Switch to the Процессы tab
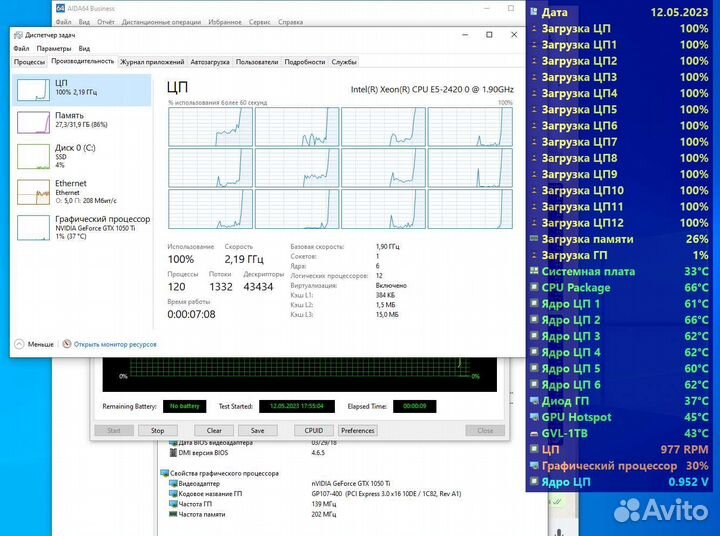The width and height of the screenshot is (720, 536). pos(30,62)
